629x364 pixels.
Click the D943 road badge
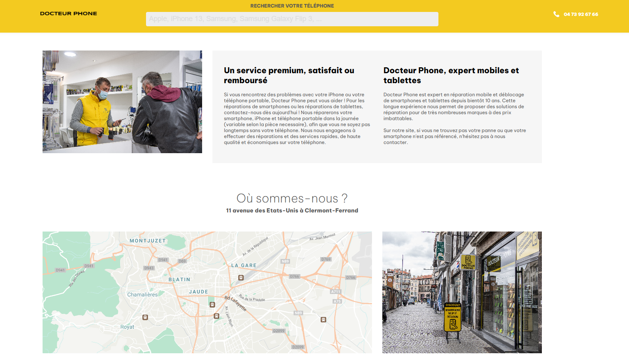pyautogui.click(x=149, y=268)
